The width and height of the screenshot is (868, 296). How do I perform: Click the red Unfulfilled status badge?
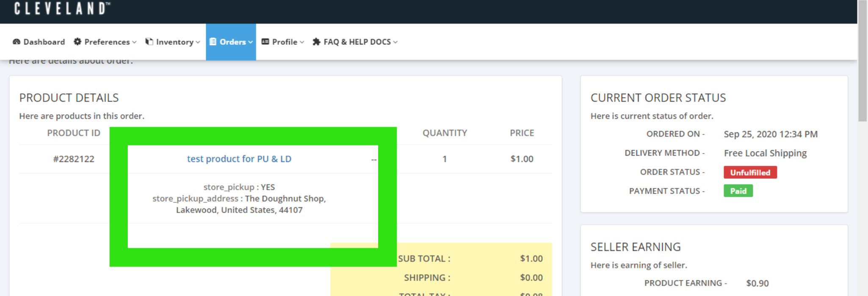[x=750, y=173]
